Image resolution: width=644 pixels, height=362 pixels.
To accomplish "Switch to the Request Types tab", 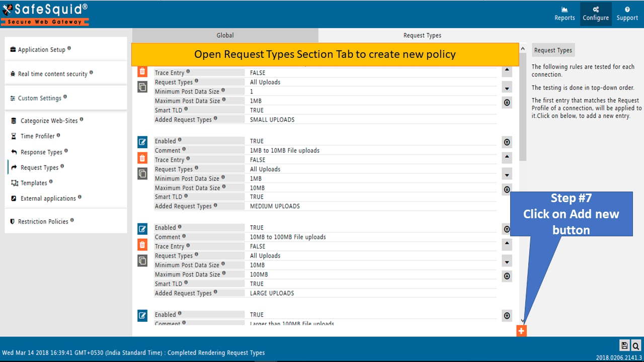I will pos(422,35).
